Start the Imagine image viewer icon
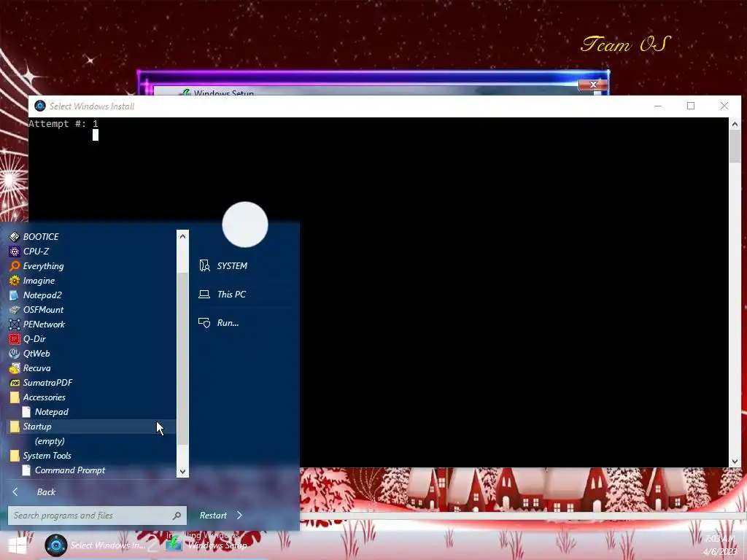The height and width of the screenshot is (560, 747). coord(15,281)
